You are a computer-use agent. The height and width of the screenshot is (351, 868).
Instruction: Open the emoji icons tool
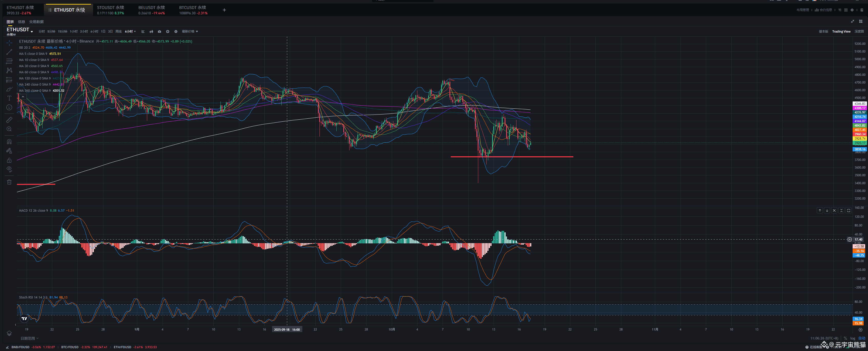[x=9, y=107]
